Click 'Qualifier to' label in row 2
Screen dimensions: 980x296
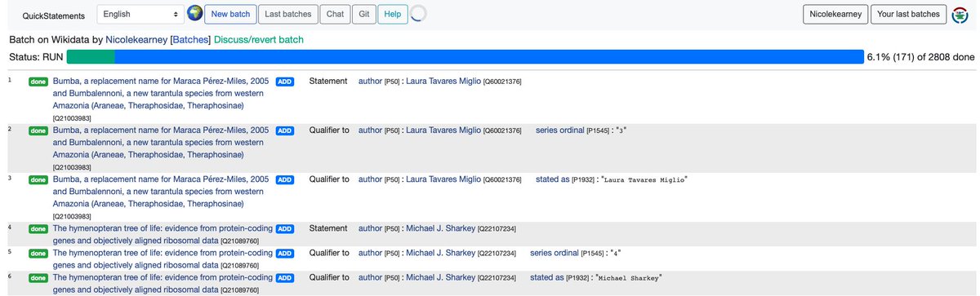[329, 130]
